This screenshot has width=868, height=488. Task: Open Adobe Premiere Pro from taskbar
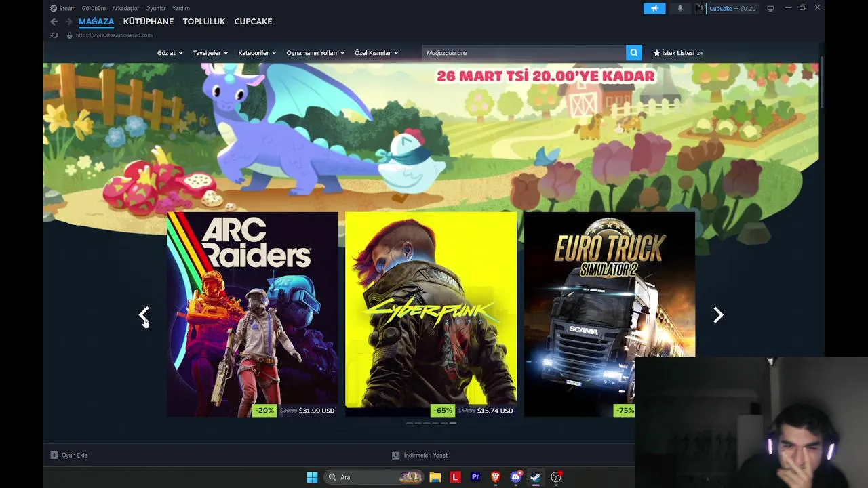[475, 477]
